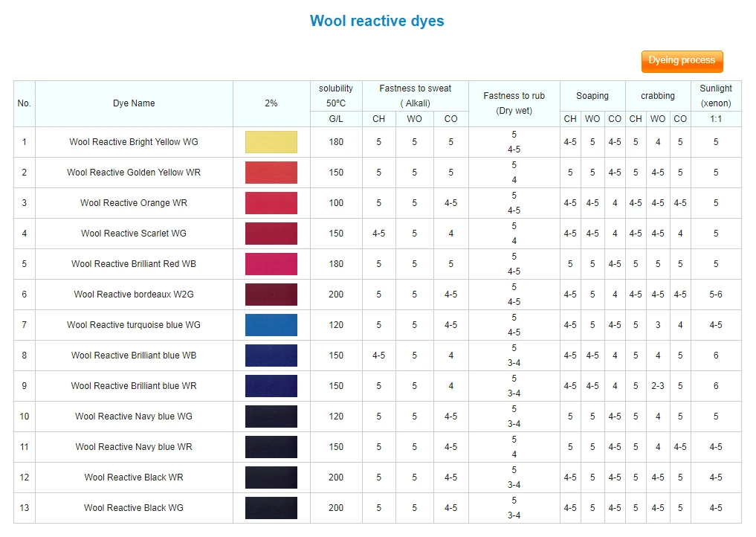Pick the Navy blue WR color swatch
Image resolution: width=756 pixels, height=537 pixels.
coord(271,447)
